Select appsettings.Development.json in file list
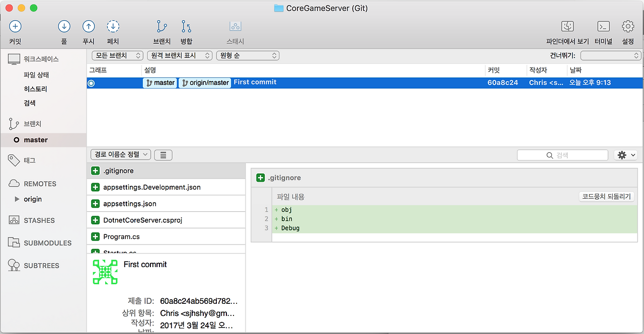 coord(166,187)
